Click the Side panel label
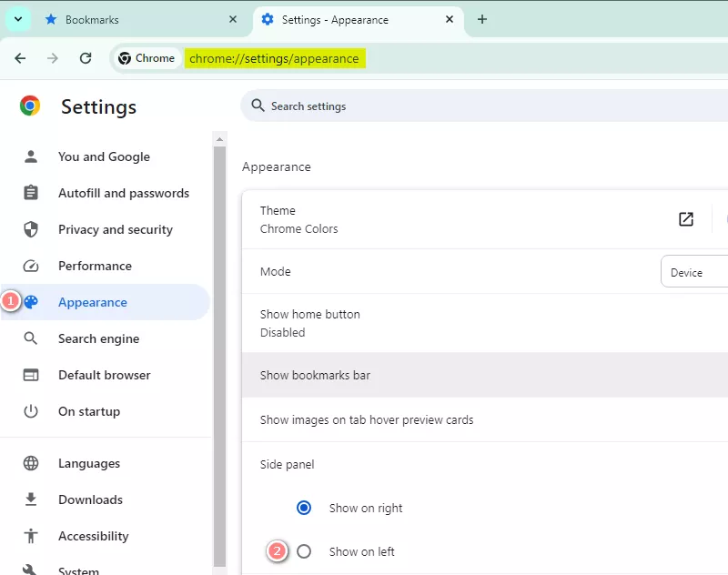 coord(287,465)
